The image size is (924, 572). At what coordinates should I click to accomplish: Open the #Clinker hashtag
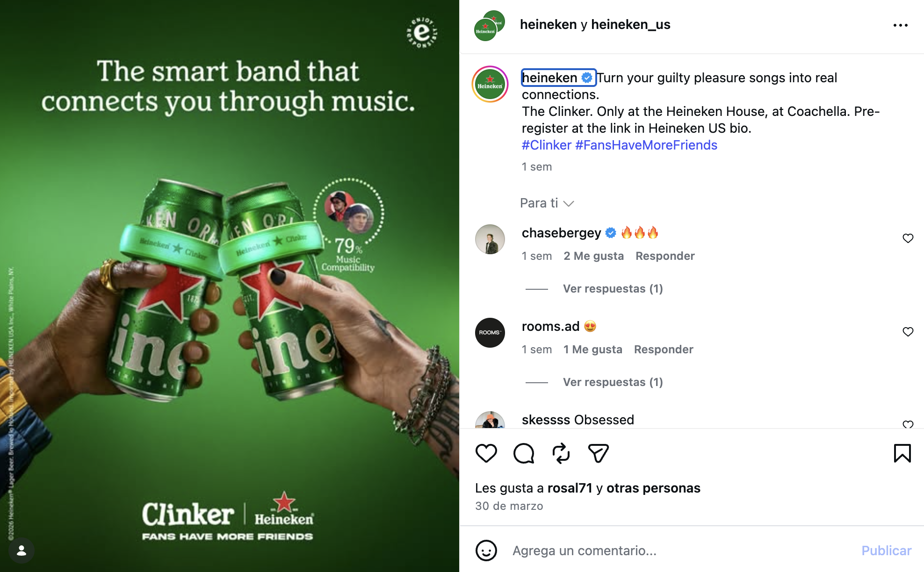tap(546, 145)
